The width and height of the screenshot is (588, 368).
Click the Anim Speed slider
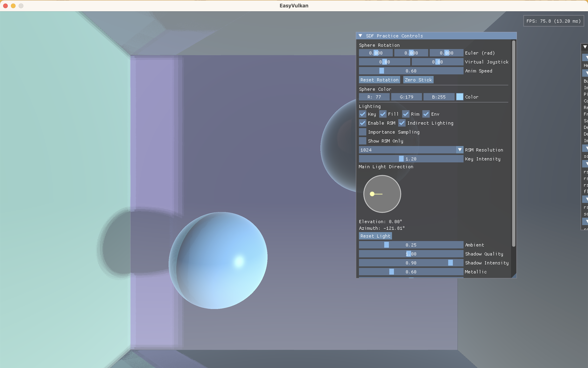[x=411, y=71]
